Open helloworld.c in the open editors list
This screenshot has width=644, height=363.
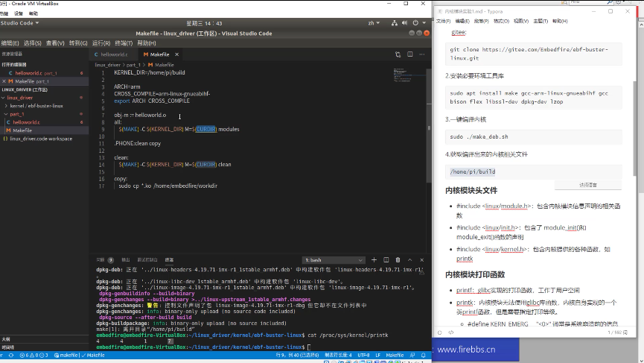tap(29, 73)
